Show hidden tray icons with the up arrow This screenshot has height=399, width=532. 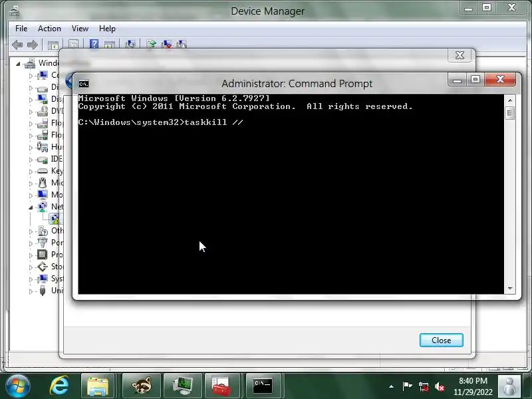tap(391, 386)
